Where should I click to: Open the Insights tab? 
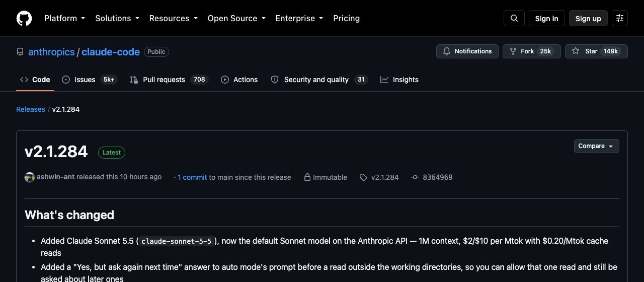pyautogui.click(x=399, y=80)
